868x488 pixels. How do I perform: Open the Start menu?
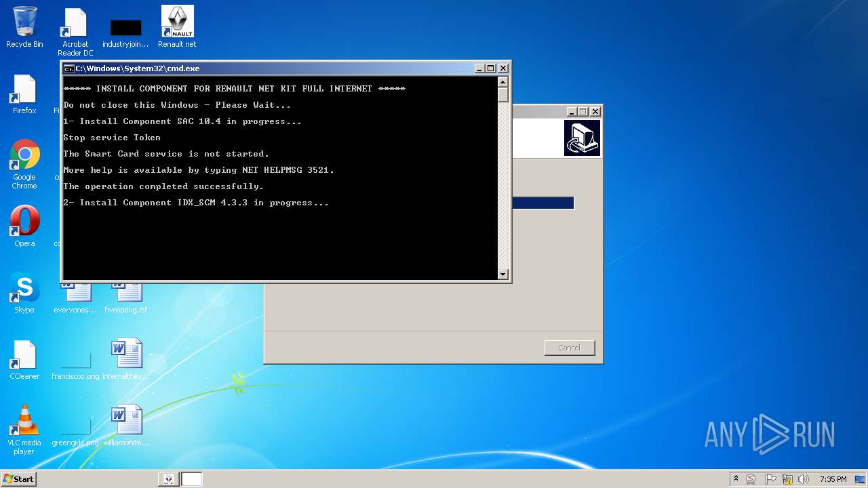(x=18, y=479)
